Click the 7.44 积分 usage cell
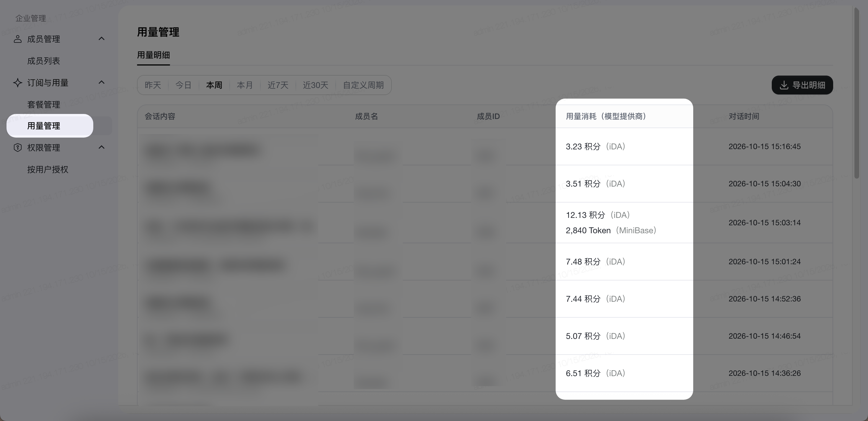The width and height of the screenshot is (868, 421). 595,299
